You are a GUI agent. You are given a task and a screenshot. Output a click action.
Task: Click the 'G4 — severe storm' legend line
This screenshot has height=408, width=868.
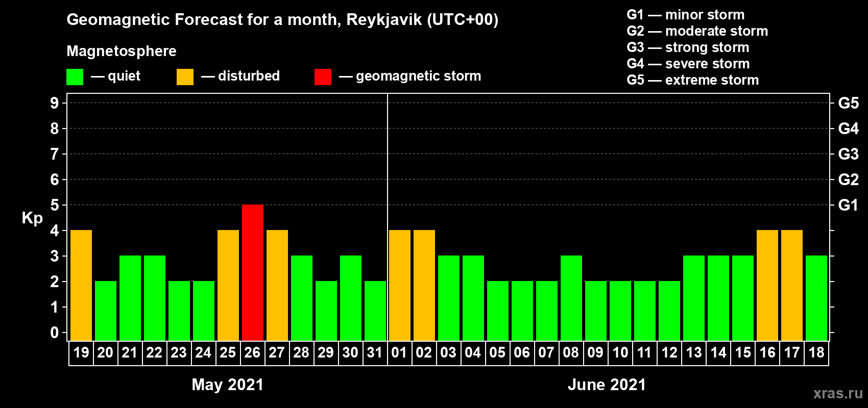pyautogui.click(x=688, y=64)
